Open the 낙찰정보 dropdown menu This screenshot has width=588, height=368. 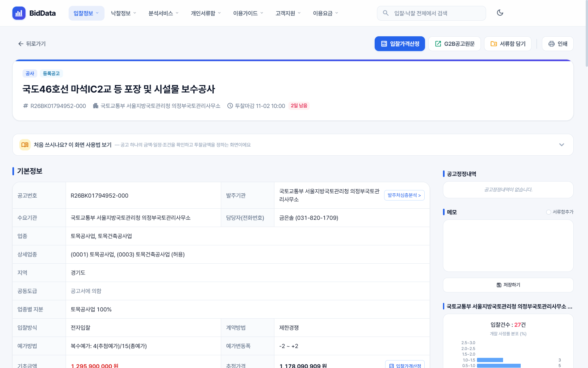123,13
